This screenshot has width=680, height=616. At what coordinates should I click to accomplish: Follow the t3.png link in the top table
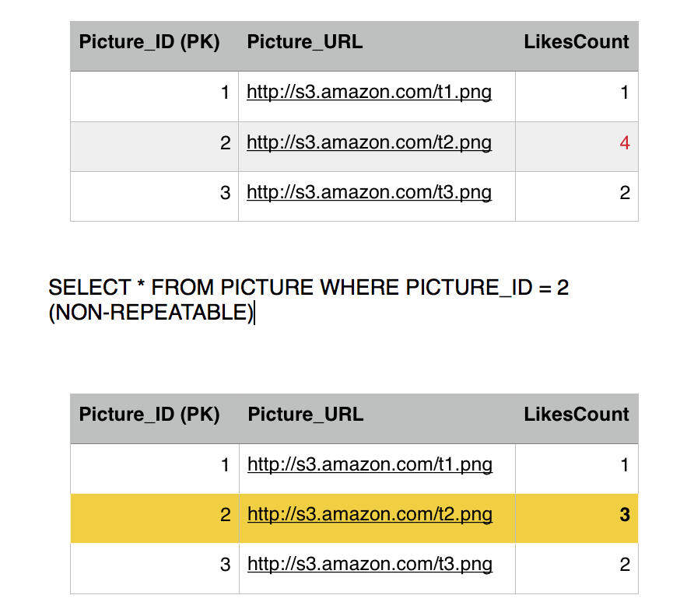point(369,193)
